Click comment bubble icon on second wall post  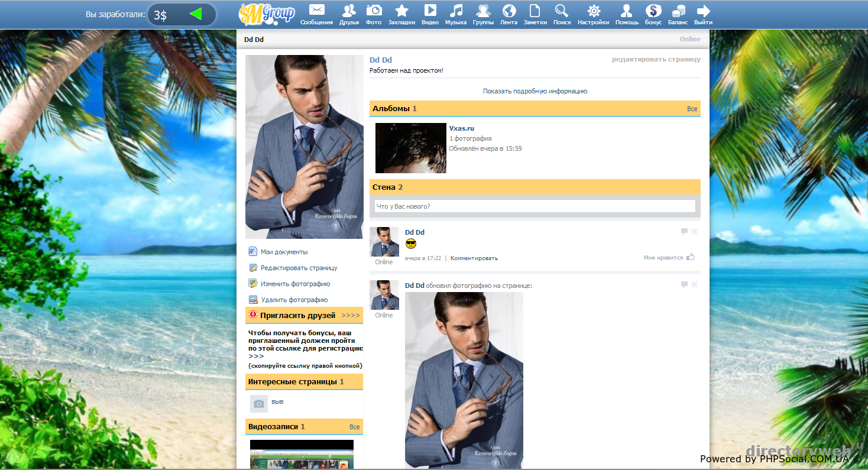click(x=684, y=285)
